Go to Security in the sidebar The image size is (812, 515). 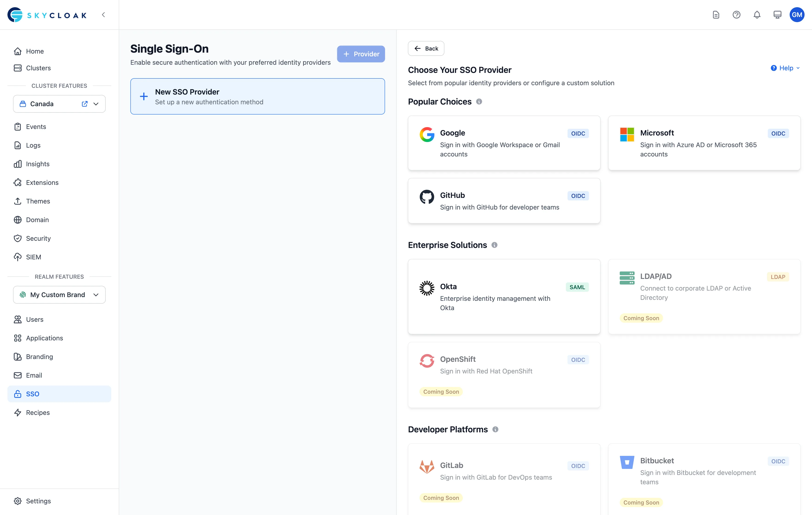pyautogui.click(x=38, y=238)
